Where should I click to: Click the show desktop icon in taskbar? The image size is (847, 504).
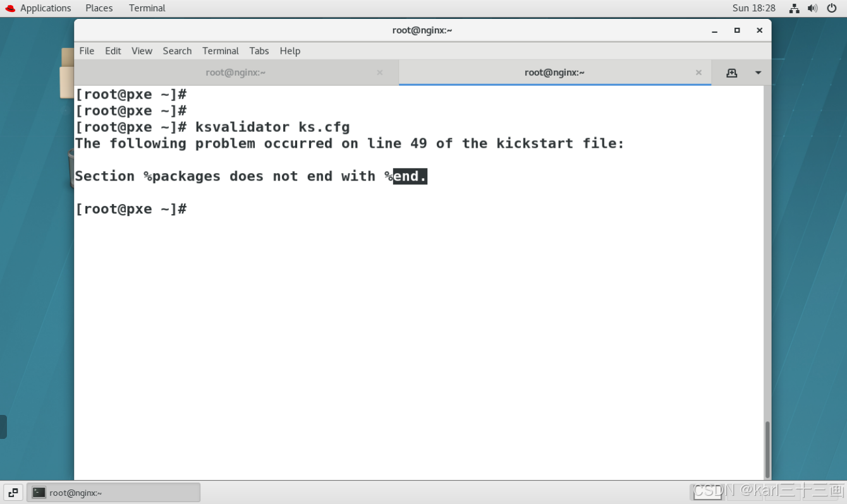[13, 493]
